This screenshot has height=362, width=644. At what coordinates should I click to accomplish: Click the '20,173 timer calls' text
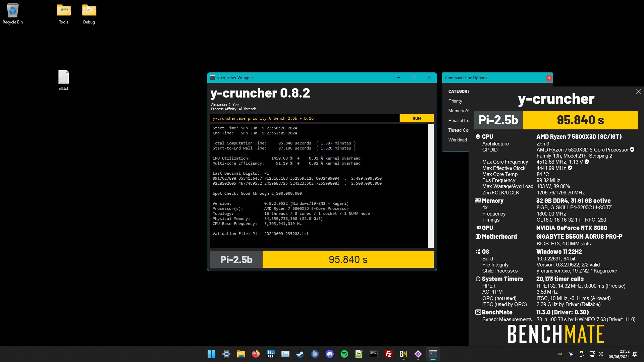(x=560, y=279)
